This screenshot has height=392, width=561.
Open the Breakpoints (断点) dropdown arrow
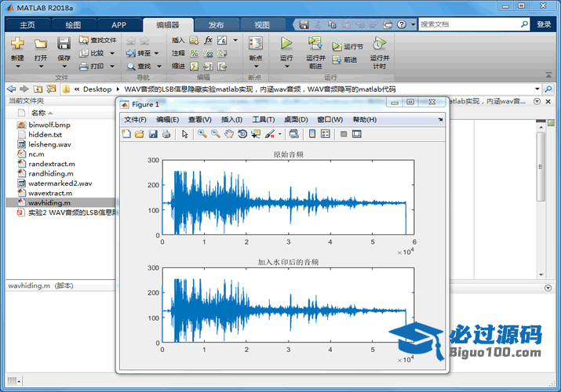[x=256, y=67]
